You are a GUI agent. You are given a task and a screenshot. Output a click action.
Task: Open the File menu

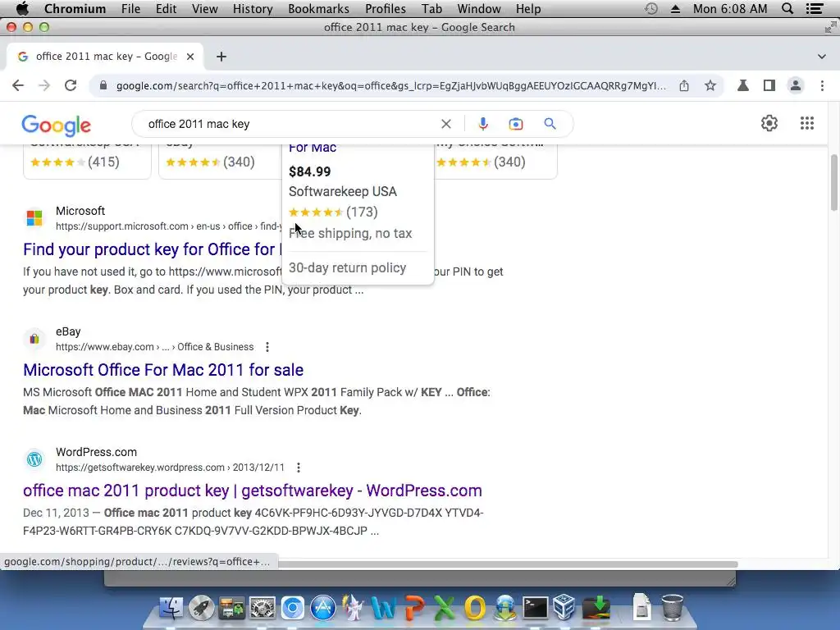pos(130,8)
